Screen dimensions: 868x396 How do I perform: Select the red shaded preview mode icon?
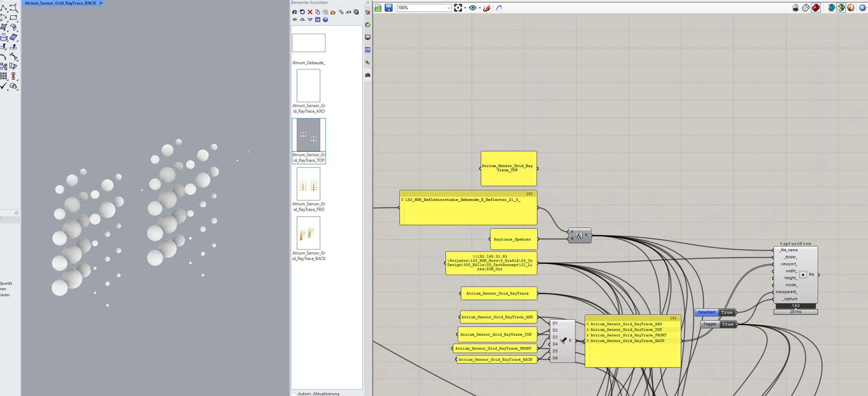pos(816,8)
